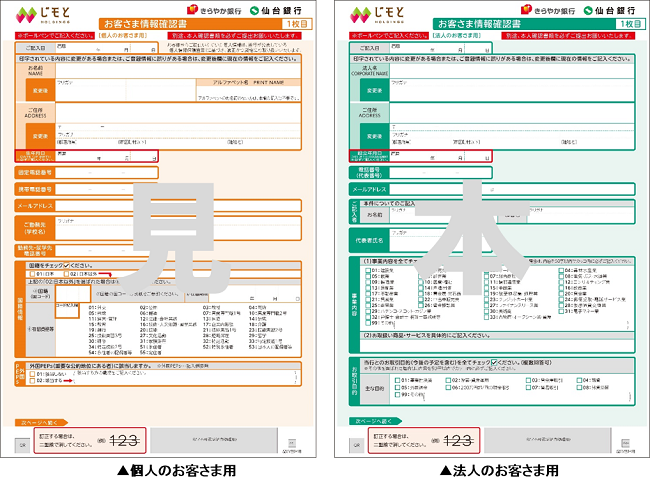650x487 pixels.
Task: Click the 固定電話番号 field
Action: (106, 172)
